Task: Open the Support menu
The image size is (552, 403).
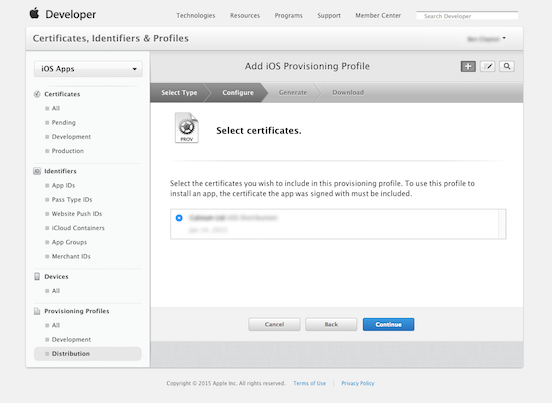Action: pyautogui.click(x=329, y=15)
